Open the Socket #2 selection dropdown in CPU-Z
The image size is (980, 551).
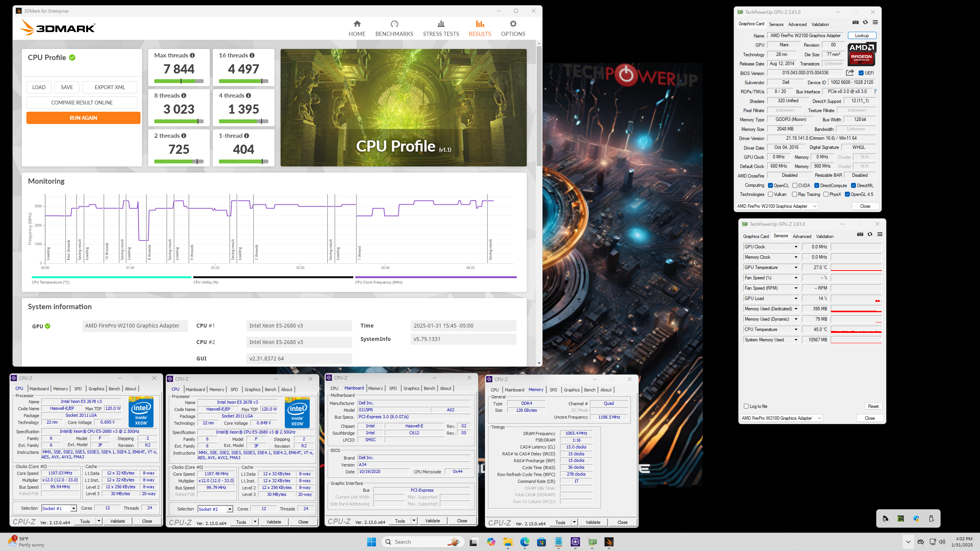point(216,509)
